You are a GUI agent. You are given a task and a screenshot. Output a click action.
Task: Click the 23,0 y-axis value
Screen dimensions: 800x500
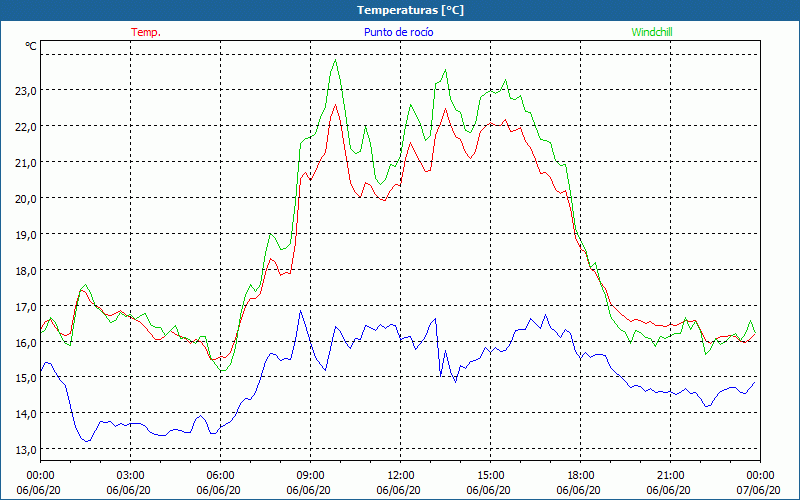(26, 91)
